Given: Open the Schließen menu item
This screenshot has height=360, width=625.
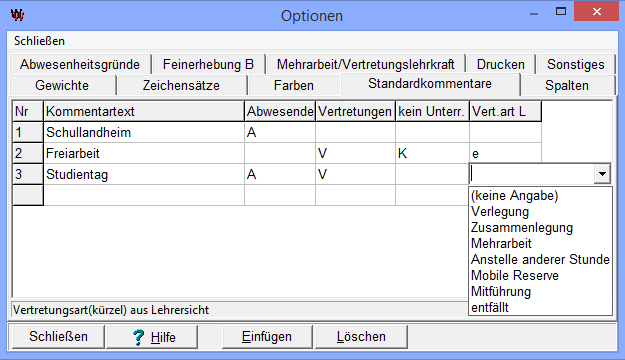Looking at the screenshot, I should click(39, 41).
